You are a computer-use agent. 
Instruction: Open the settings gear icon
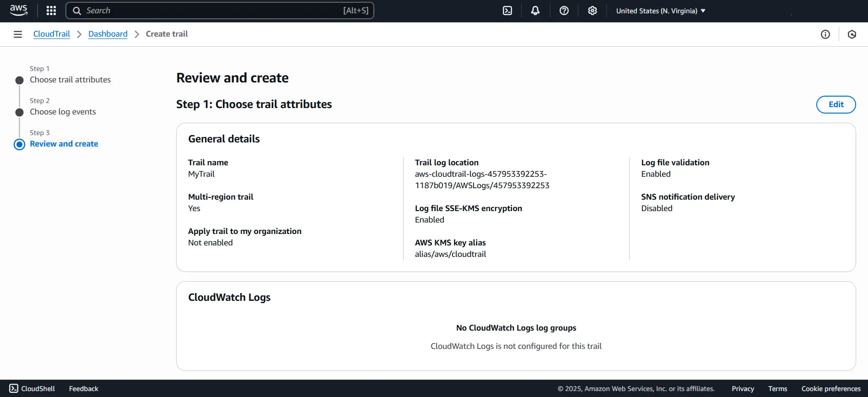coord(592,11)
